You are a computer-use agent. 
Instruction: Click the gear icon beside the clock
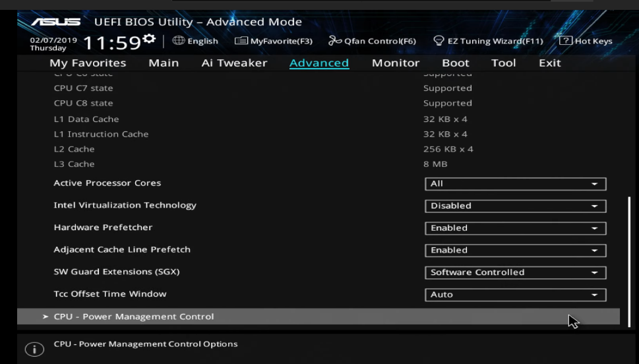click(149, 39)
